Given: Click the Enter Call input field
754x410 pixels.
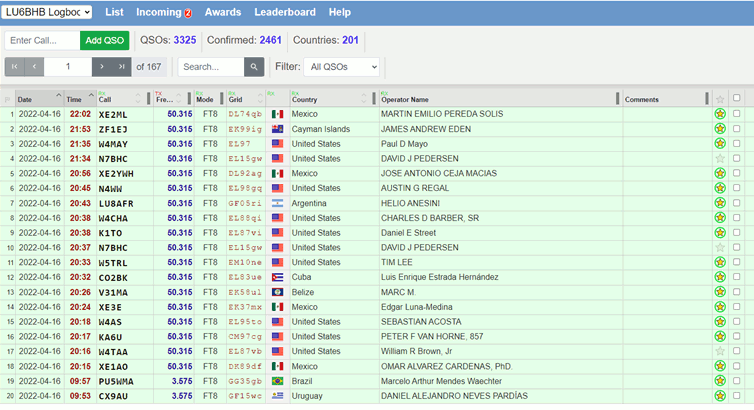Looking at the screenshot, I should [x=42, y=41].
